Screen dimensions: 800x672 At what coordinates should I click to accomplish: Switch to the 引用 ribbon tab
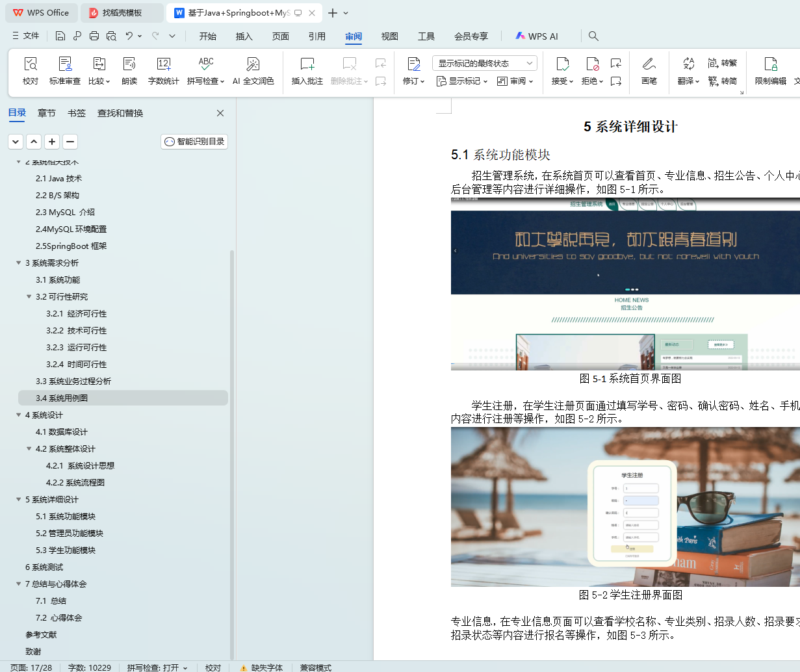[x=317, y=36]
